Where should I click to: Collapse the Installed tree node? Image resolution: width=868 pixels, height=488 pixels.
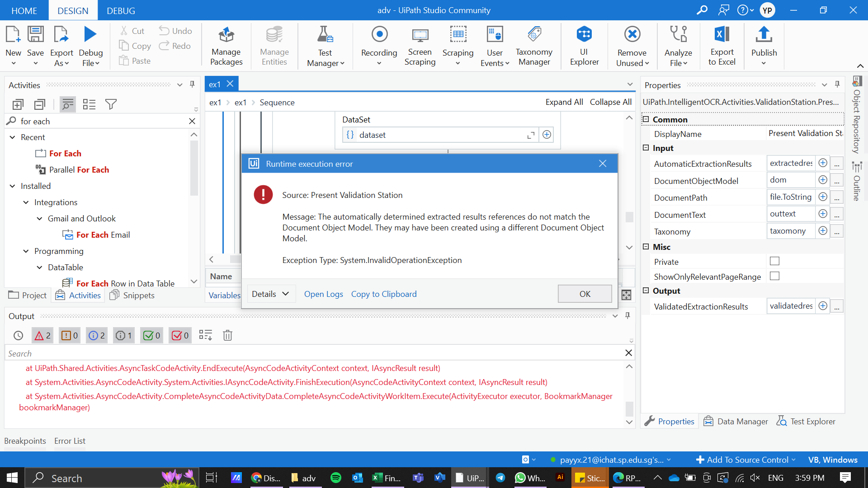pyautogui.click(x=12, y=186)
